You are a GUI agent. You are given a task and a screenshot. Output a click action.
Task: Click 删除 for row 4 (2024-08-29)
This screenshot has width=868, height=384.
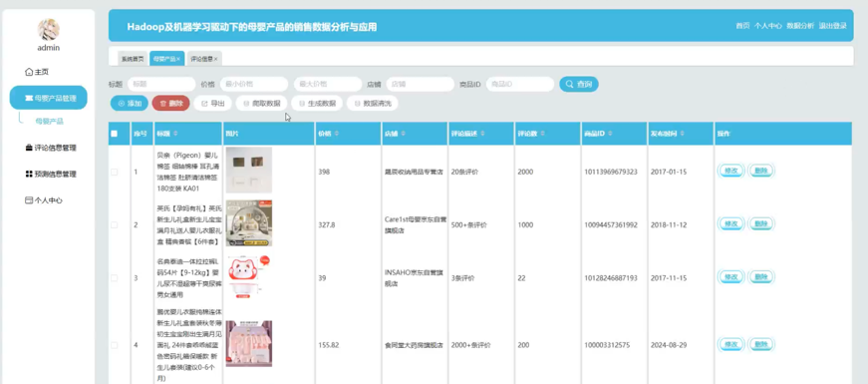pos(761,345)
